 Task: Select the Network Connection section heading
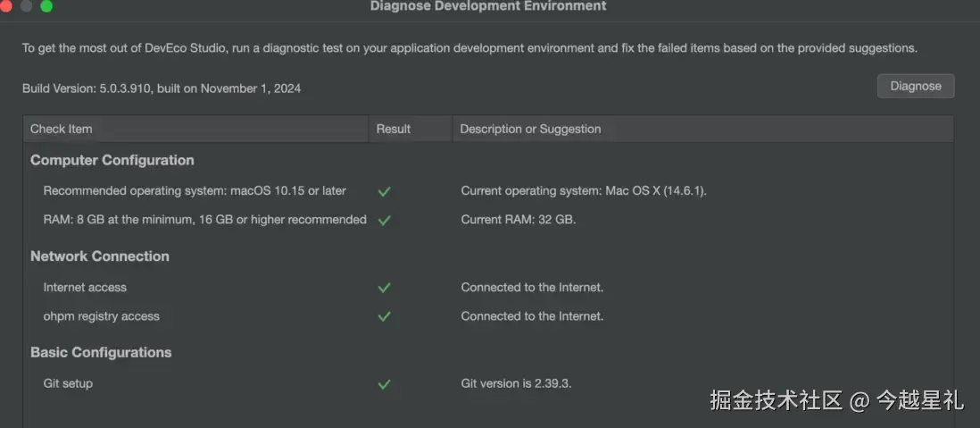pyautogui.click(x=99, y=256)
